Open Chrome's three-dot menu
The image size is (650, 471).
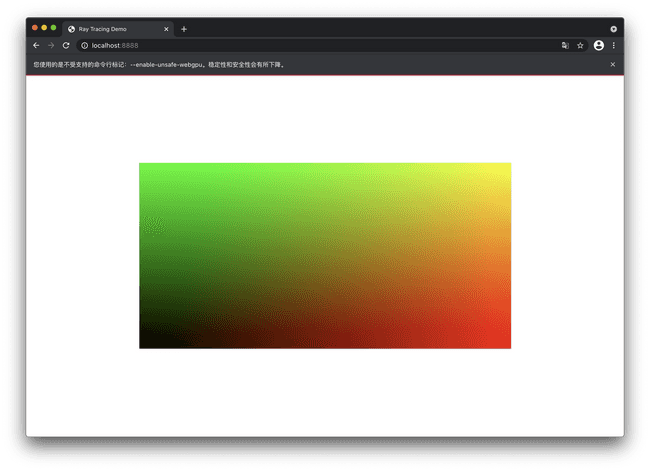(x=613, y=45)
